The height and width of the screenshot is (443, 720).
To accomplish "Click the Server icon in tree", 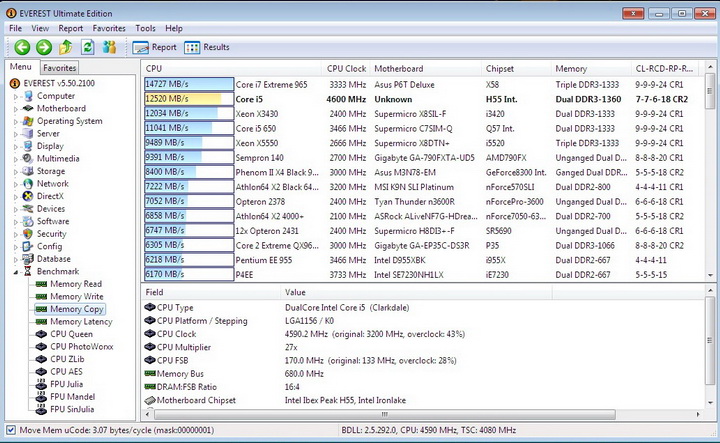I will point(28,134).
